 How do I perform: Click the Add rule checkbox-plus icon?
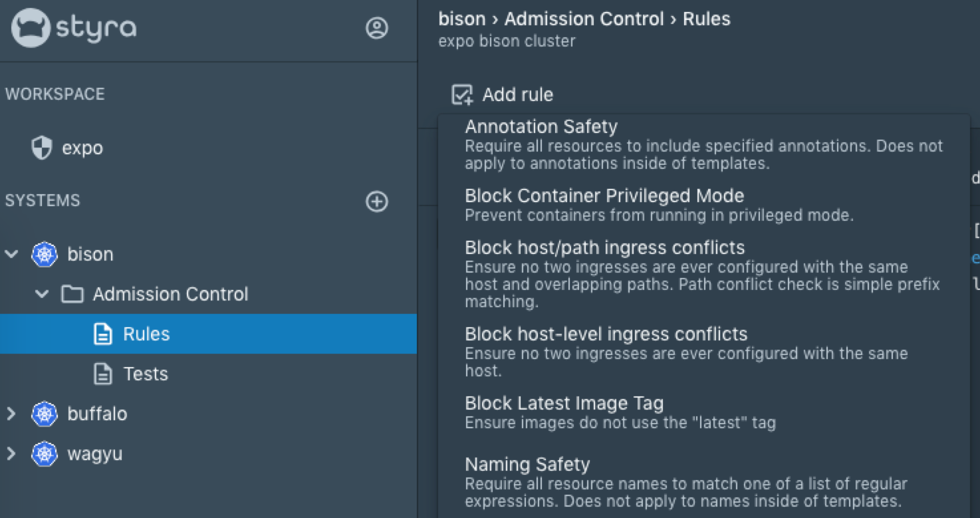click(462, 94)
